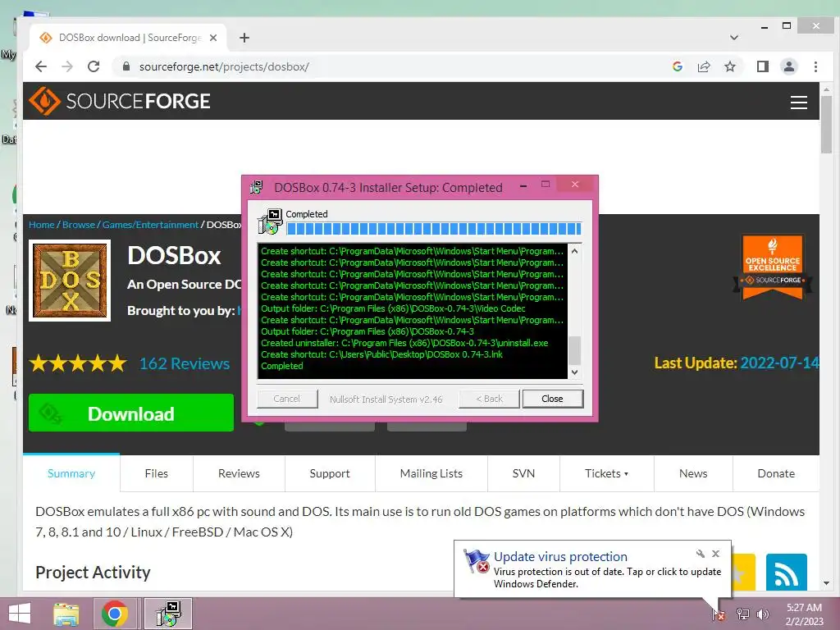This screenshot has width=840, height=630.
Task: Switch to Chrome on the taskbar
Action: click(x=115, y=614)
